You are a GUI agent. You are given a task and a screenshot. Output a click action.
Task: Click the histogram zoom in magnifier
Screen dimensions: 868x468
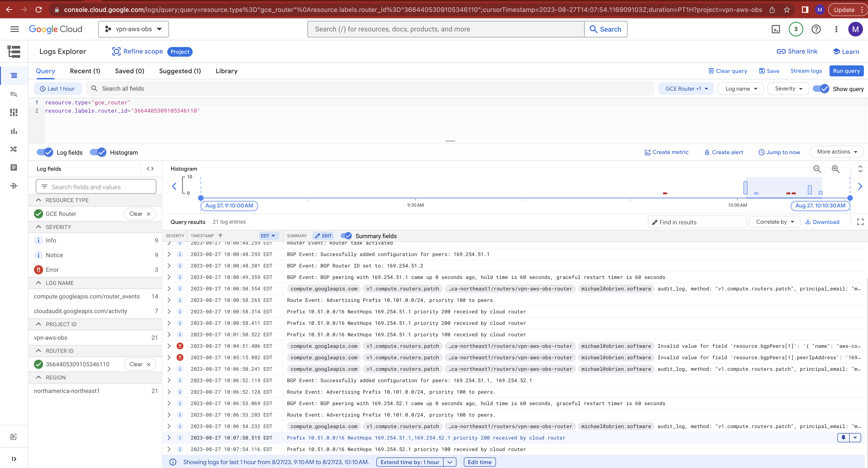(x=836, y=169)
